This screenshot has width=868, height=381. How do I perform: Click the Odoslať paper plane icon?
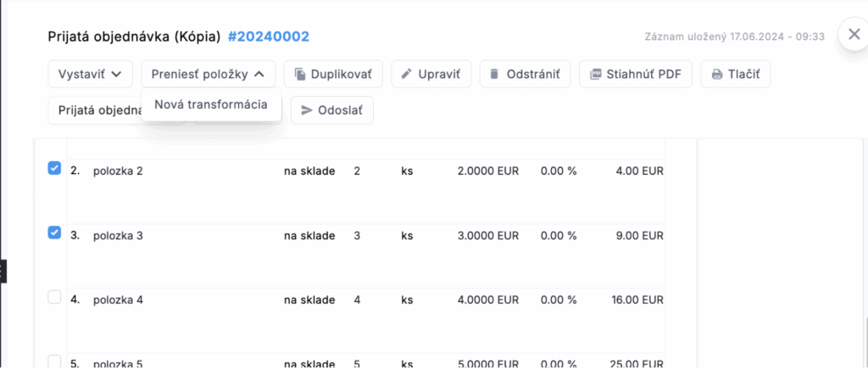tap(307, 110)
